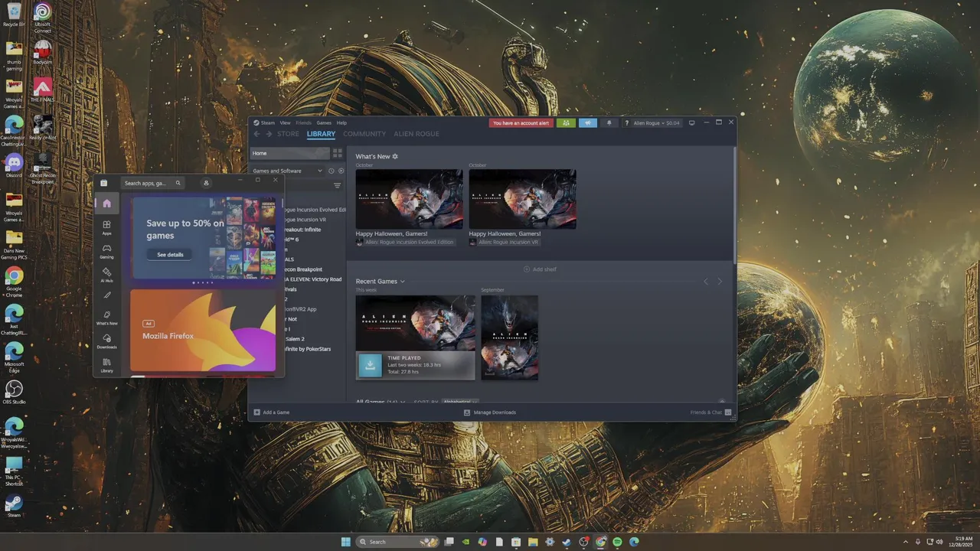The height and width of the screenshot is (551, 980).
Task: Click the Steam taskbar icon
Action: (567, 542)
